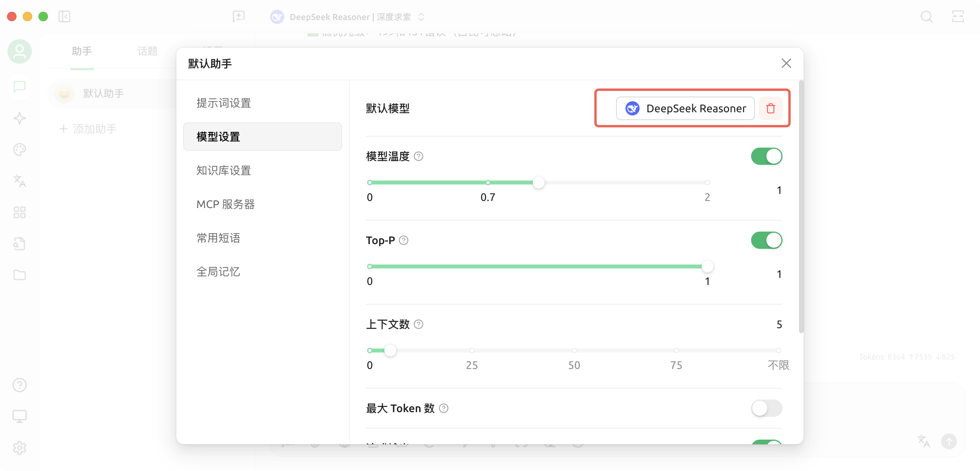Open the 全局记忆 settings section

(218, 272)
